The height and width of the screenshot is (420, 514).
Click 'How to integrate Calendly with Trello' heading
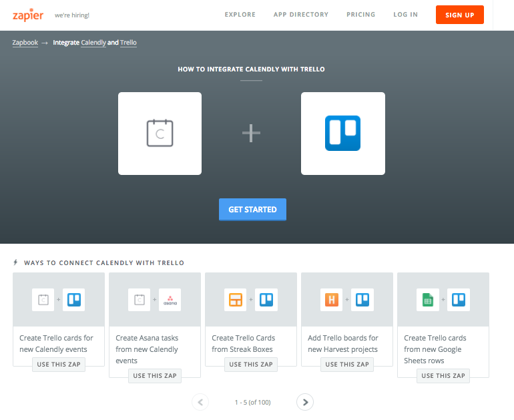pos(251,69)
